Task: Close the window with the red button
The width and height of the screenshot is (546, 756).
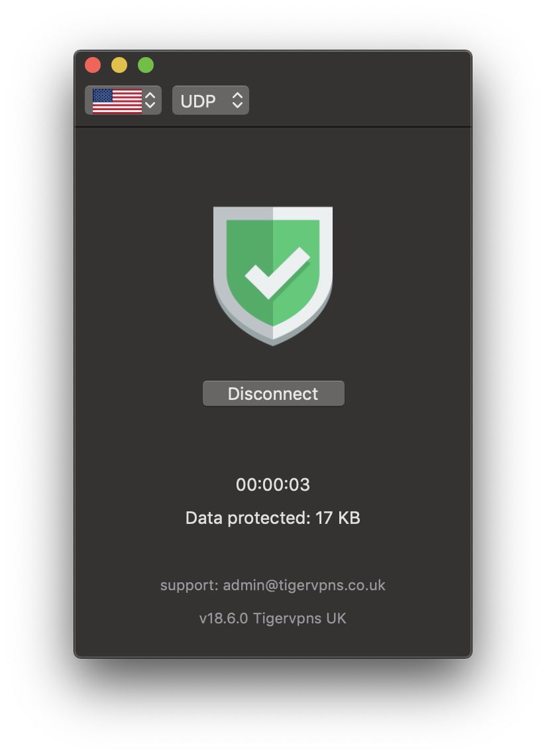Action: [93, 65]
